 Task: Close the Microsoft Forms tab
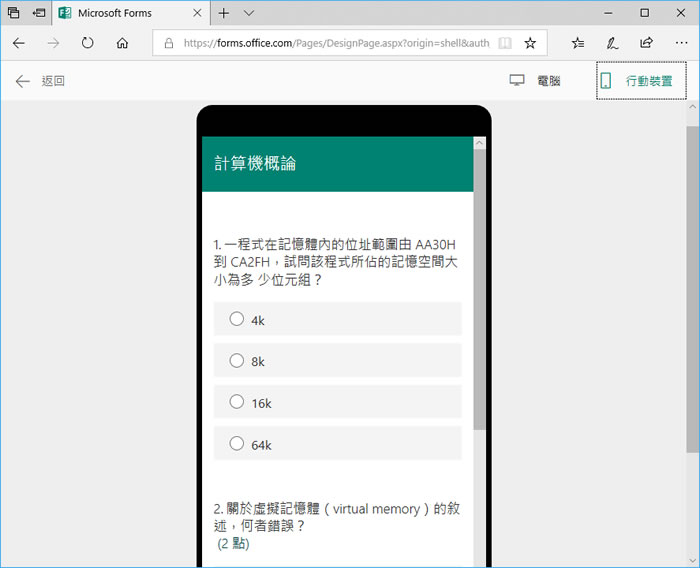click(x=197, y=13)
